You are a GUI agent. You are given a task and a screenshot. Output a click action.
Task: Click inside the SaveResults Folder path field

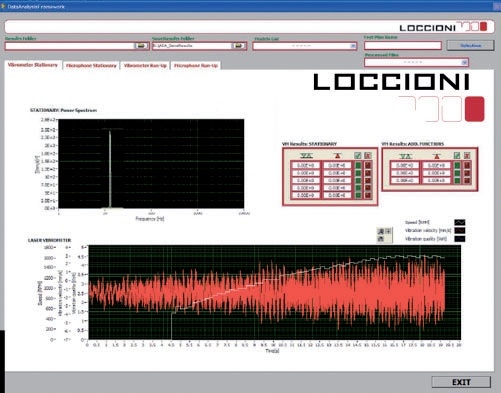(x=192, y=46)
